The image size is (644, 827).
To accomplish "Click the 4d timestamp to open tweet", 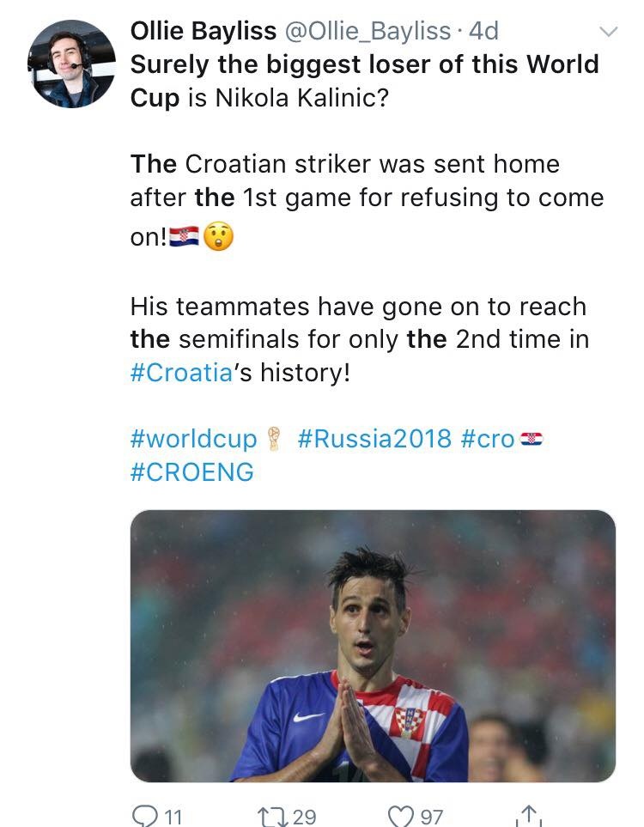I will click(x=470, y=31).
